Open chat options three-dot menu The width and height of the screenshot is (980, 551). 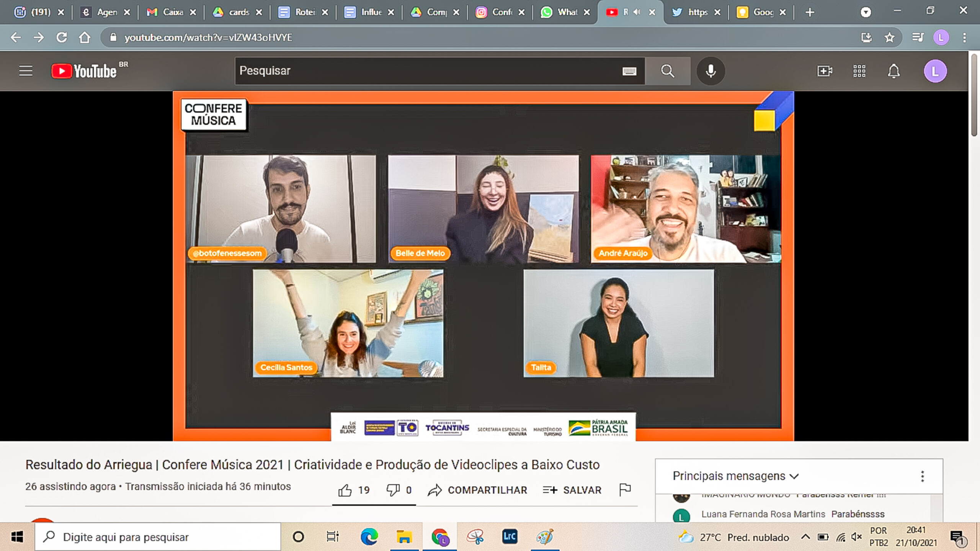923,476
